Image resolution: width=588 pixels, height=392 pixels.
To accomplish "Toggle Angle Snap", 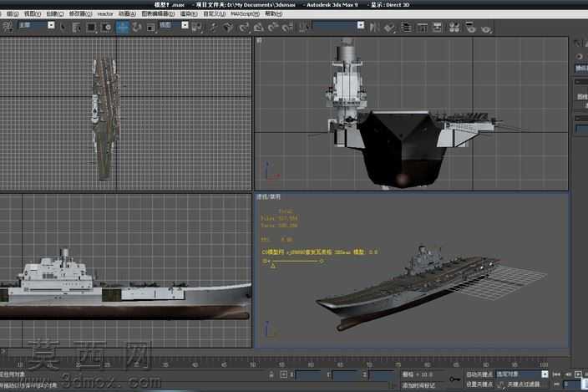I will (258, 27).
